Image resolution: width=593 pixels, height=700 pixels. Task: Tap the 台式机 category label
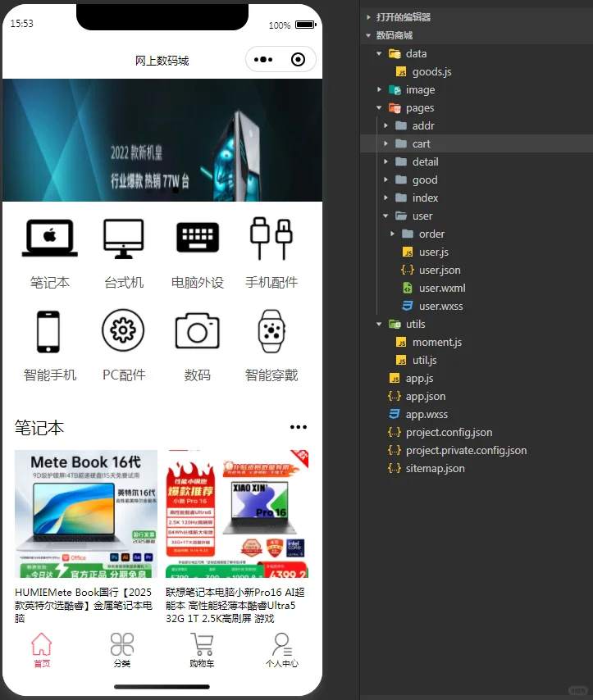(124, 282)
